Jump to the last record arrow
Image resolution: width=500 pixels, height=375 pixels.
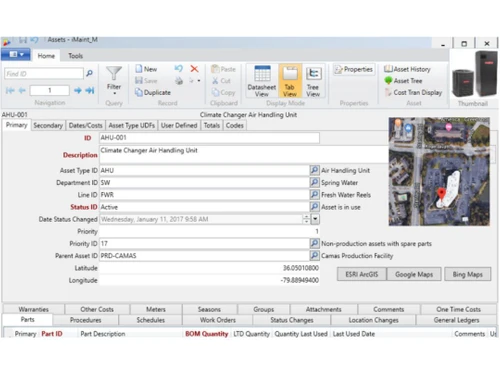90,90
